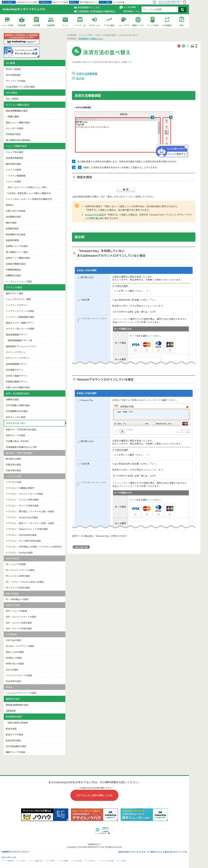Focus the マニュアル内検索 search field
The width and height of the screenshot is (208, 868).
[160, 9]
